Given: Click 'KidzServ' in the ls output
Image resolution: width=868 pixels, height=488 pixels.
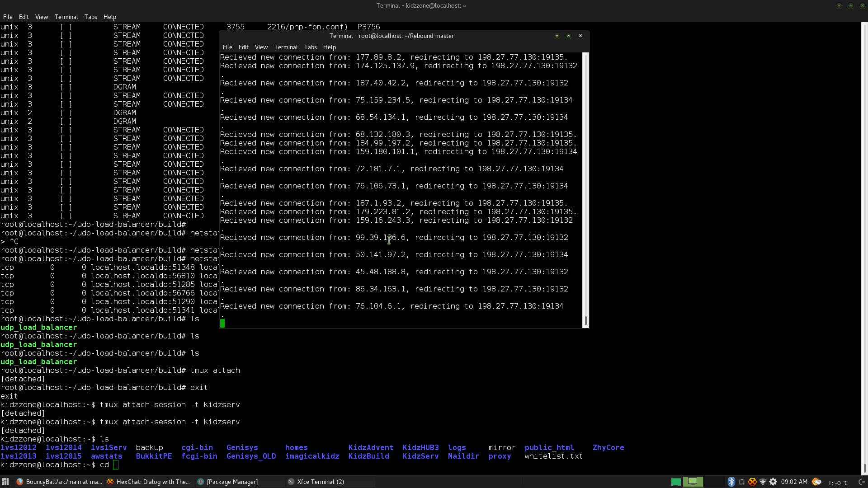Looking at the screenshot, I should point(420,456).
